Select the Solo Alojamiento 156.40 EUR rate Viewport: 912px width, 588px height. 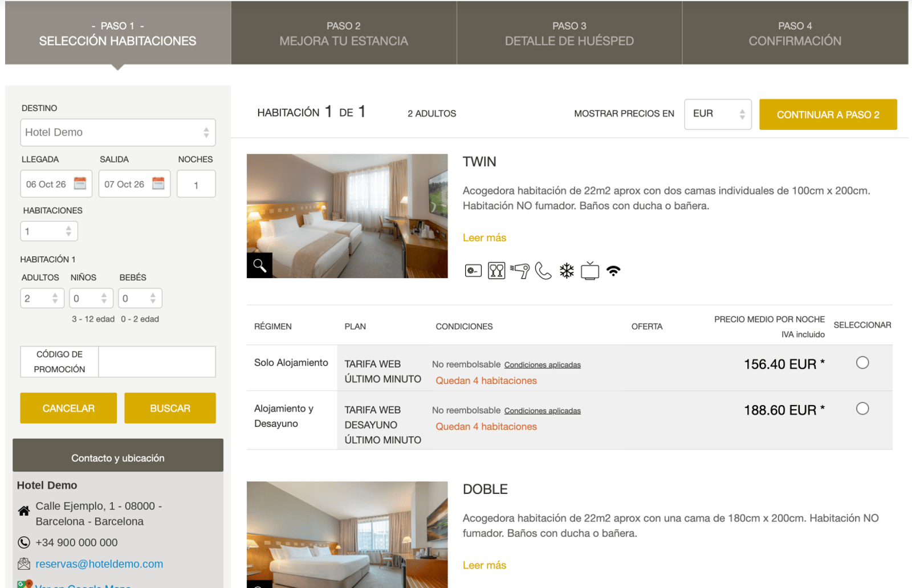click(862, 363)
